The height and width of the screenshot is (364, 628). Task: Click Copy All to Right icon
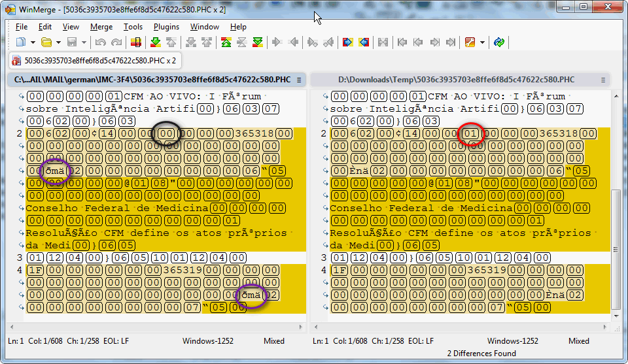(x=348, y=42)
